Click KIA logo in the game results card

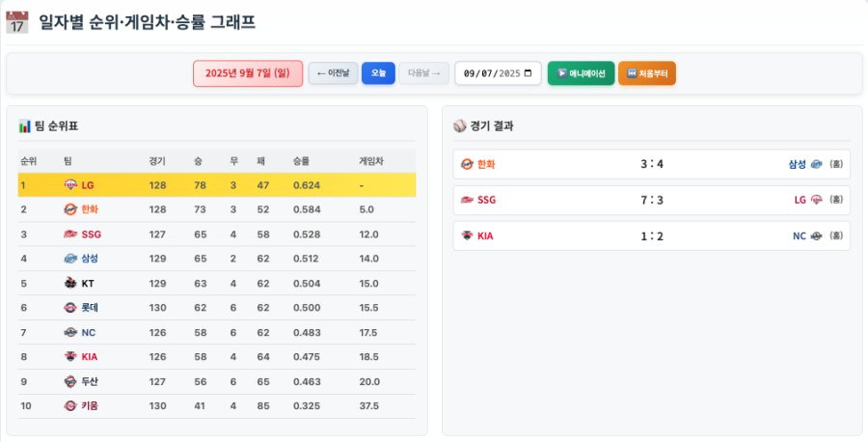tap(467, 235)
